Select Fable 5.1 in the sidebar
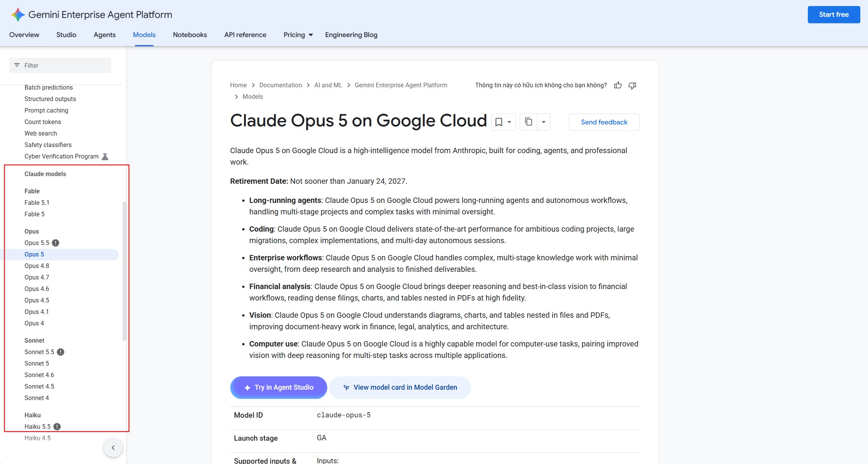 tap(37, 203)
